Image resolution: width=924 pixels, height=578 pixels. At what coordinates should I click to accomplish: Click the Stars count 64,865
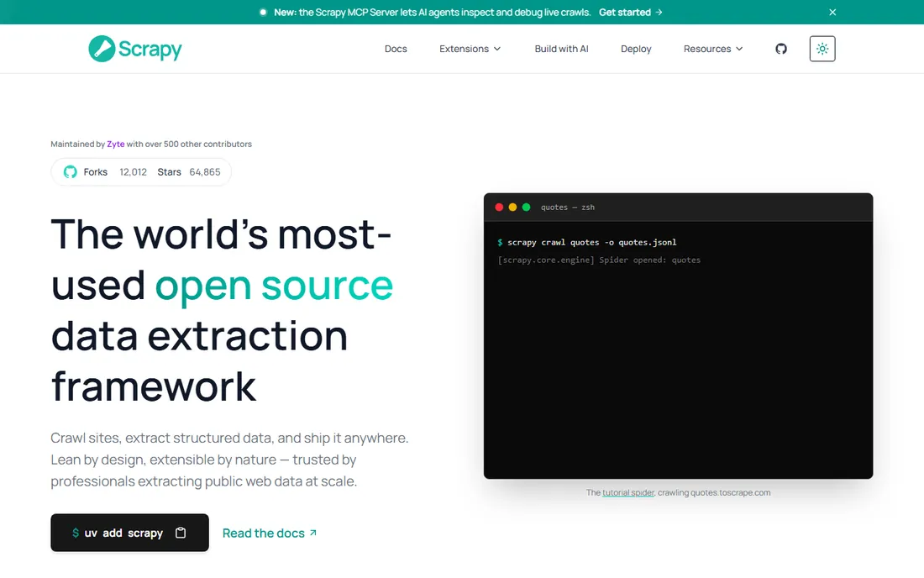click(x=204, y=172)
